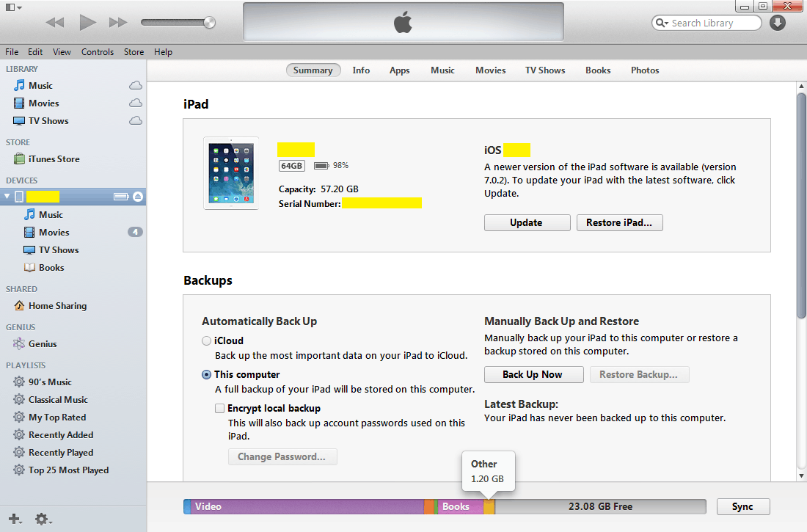Screen dimensions: 807x532
Task: Open Library Movies film icon
Action: [x=19, y=103]
